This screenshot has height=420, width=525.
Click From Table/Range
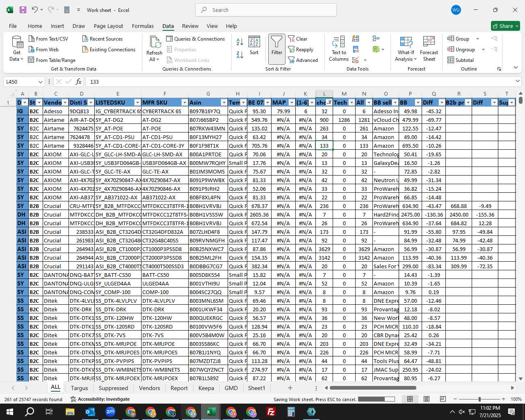52,60
